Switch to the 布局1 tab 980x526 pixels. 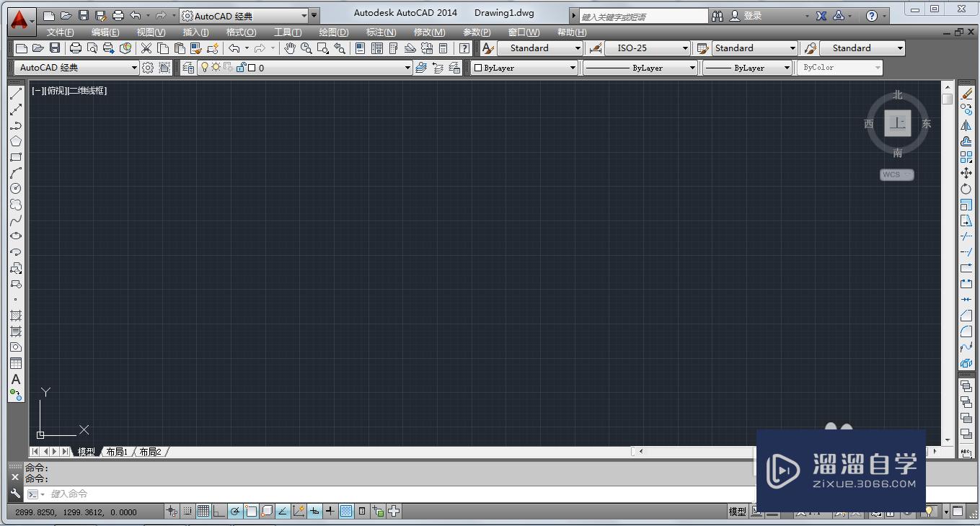click(116, 452)
